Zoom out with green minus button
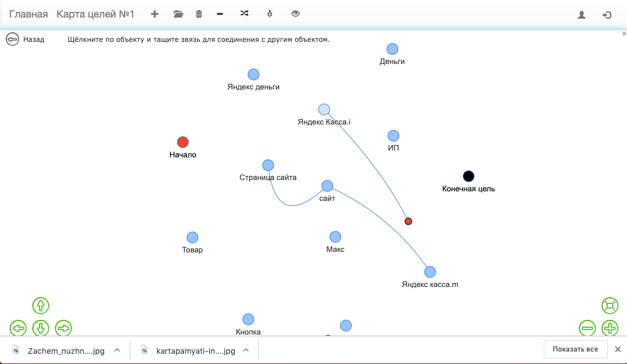Image resolution: width=627 pixels, height=364 pixels. point(587,328)
